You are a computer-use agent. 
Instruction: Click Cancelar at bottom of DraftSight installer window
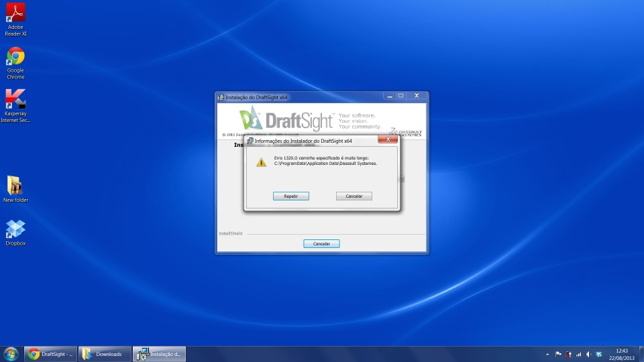click(x=321, y=244)
